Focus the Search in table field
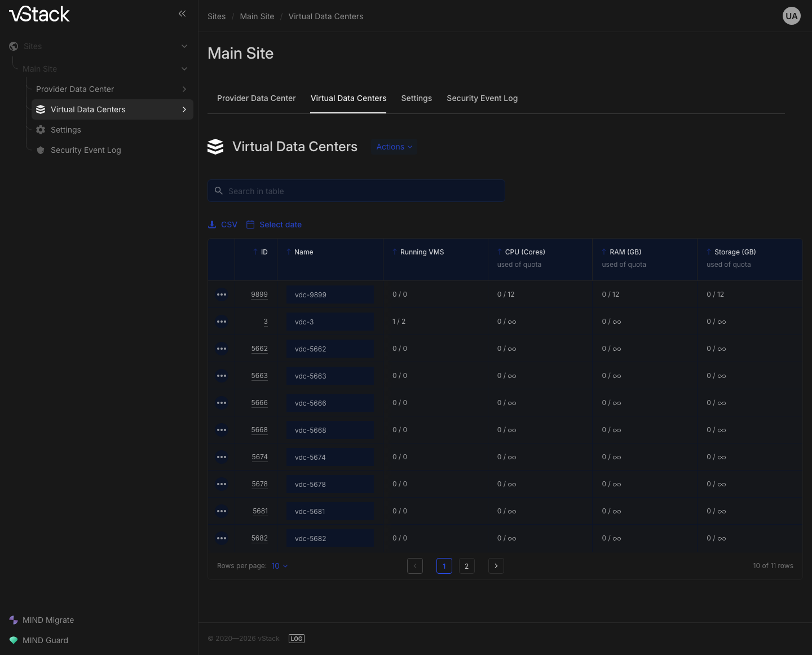Viewport: 812px width, 655px height. coord(356,191)
